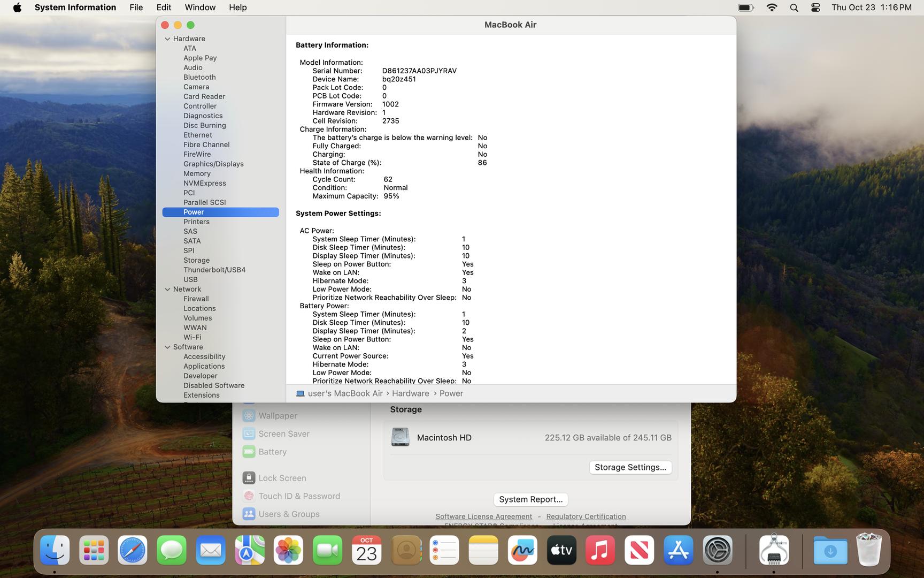Open Control Center from menu bar
This screenshot has width=924, height=578.
pos(815,7)
